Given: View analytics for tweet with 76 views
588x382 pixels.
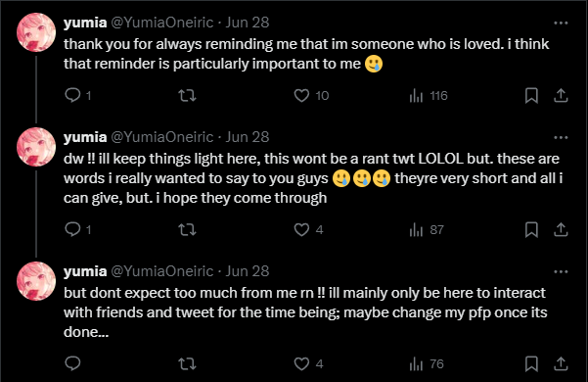Looking at the screenshot, I should [x=427, y=363].
